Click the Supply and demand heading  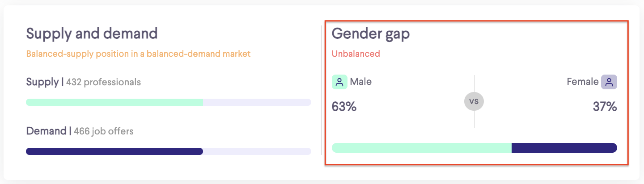tap(92, 34)
